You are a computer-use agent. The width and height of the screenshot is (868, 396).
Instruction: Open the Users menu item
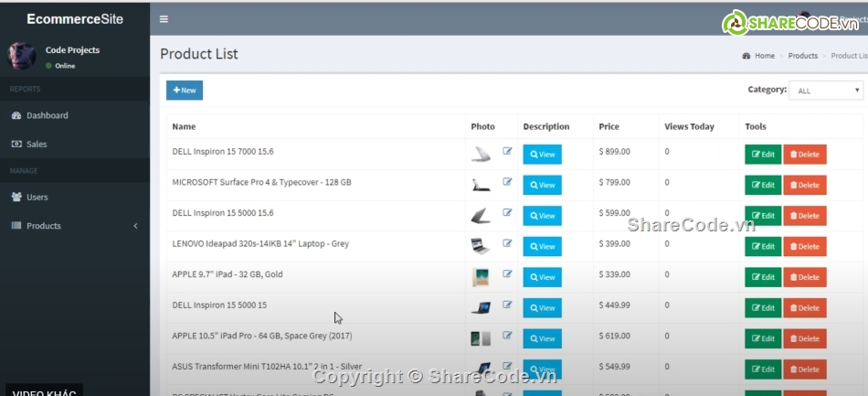(x=75, y=198)
